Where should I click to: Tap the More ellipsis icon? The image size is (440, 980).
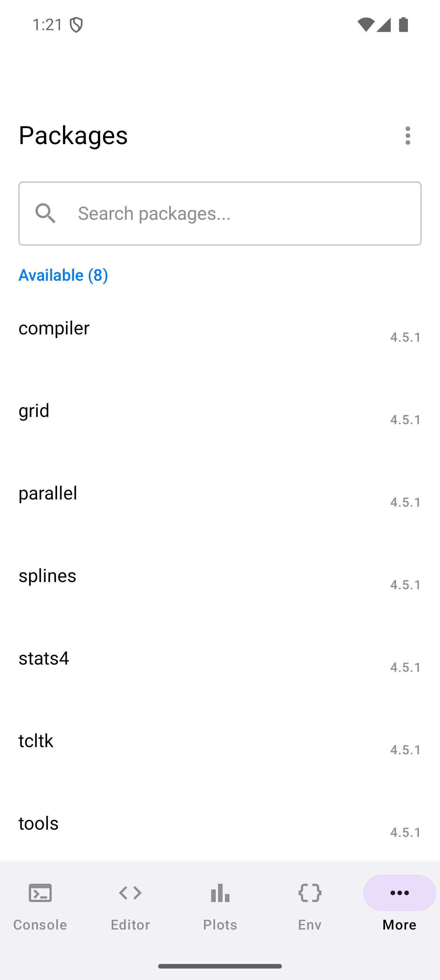click(399, 893)
